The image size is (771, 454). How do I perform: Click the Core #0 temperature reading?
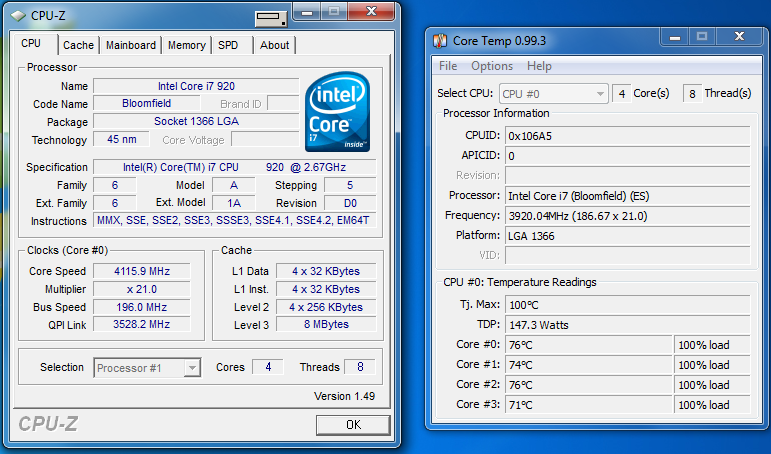pos(589,345)
